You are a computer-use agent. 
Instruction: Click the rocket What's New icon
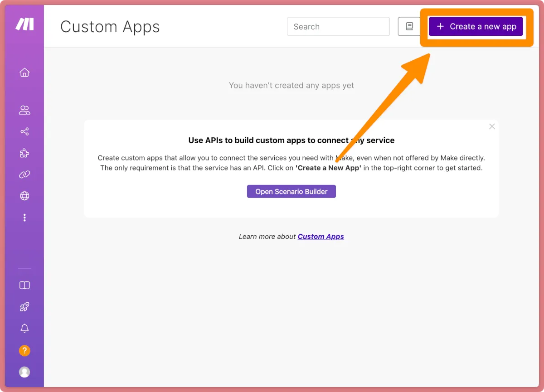[x=24, y=307]
